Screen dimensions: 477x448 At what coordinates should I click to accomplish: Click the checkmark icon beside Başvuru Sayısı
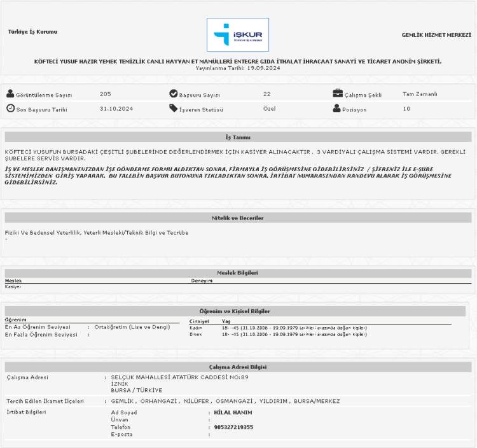point(173,94)
